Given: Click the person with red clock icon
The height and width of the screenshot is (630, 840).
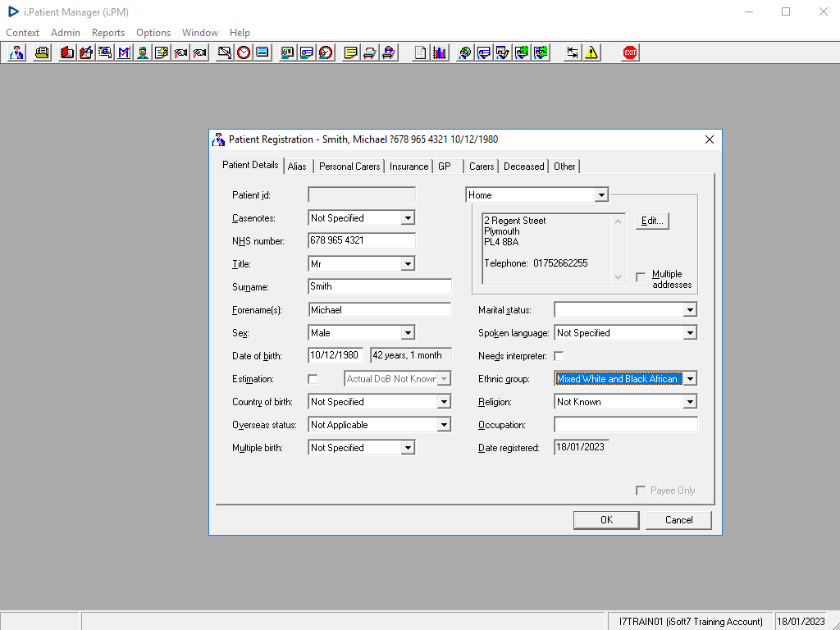Looking at the screenshot, I should click(326, 52).
